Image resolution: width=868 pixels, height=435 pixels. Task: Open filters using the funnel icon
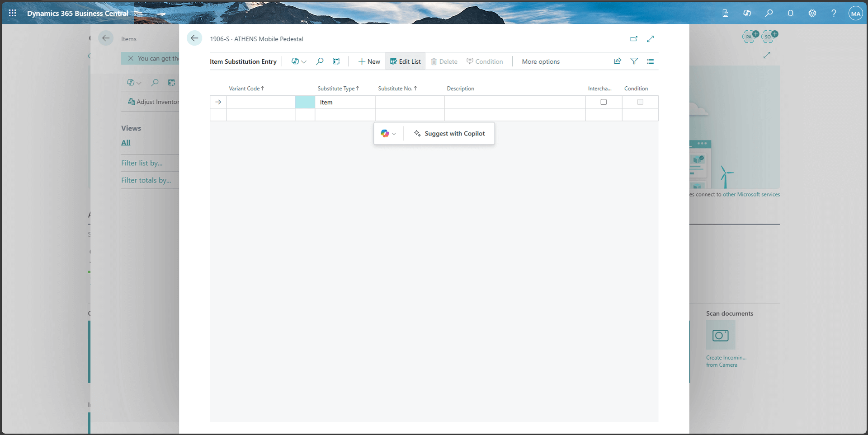[634, 61]
